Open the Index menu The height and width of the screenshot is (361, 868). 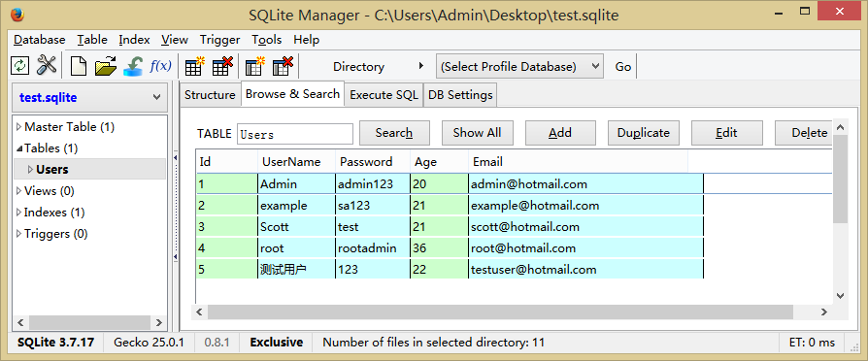(x=134, y=40)
